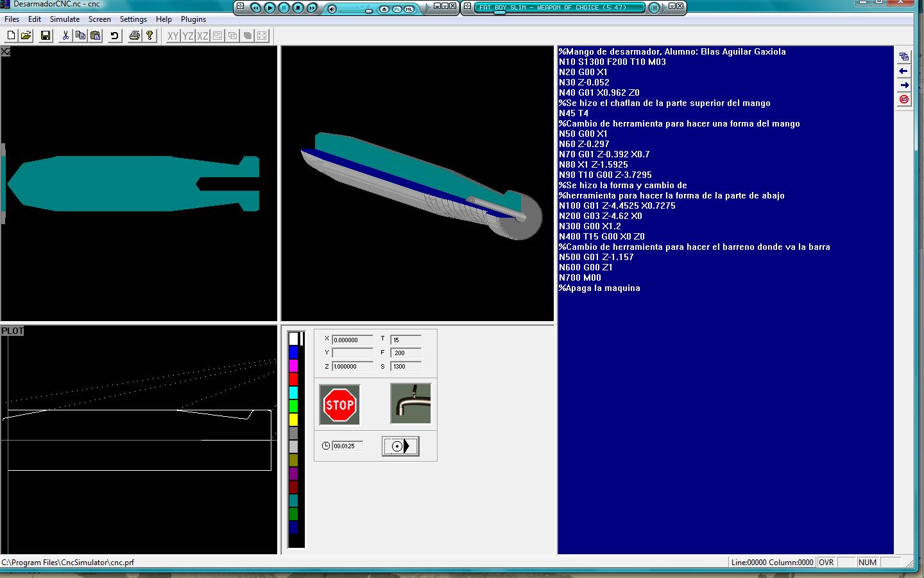Viewport: 924px width, 578px height.
Task: Open the Settings menu
Action: tap(133, 19)
